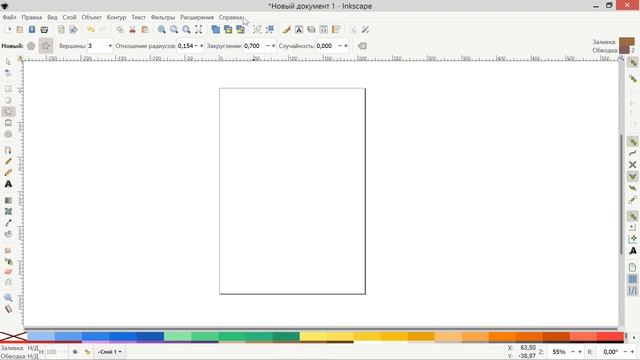
Task: Increase Закругление value with plus
Action: (273, 46)
